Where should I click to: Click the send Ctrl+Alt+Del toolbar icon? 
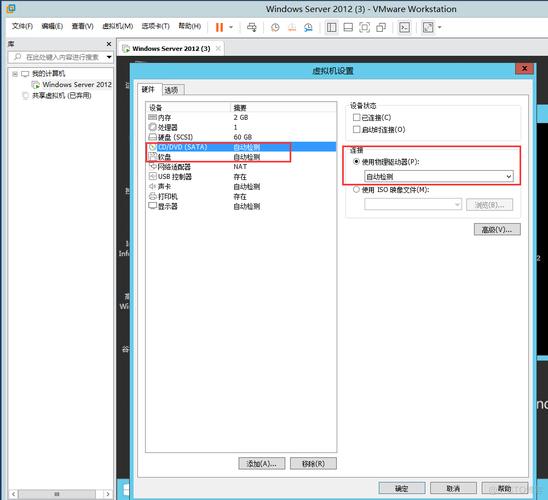(252, 27)
